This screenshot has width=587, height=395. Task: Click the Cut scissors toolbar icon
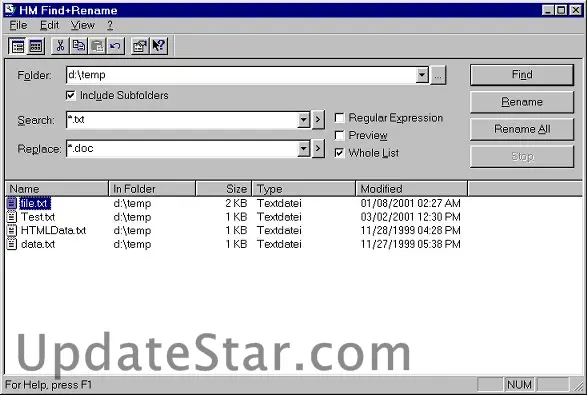coord(60,46)
